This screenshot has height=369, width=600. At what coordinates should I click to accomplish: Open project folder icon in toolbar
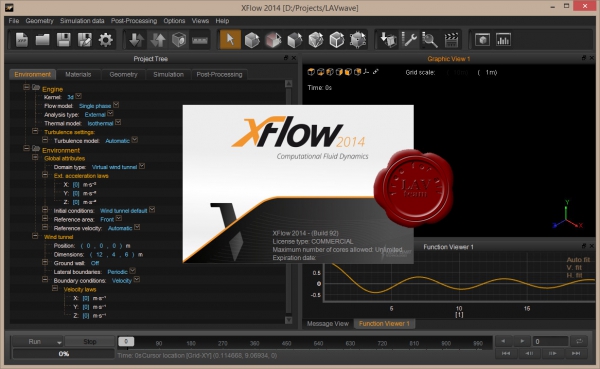click(x=42, y=40)
